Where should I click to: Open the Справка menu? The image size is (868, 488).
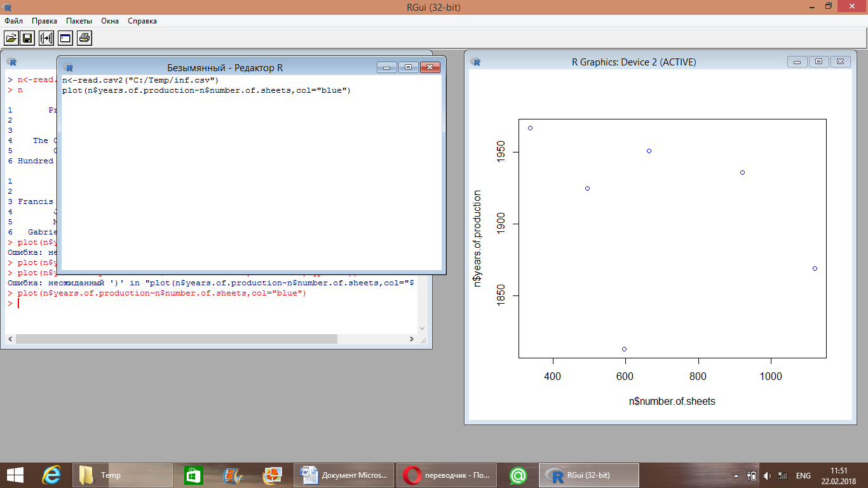coord(142,21)
